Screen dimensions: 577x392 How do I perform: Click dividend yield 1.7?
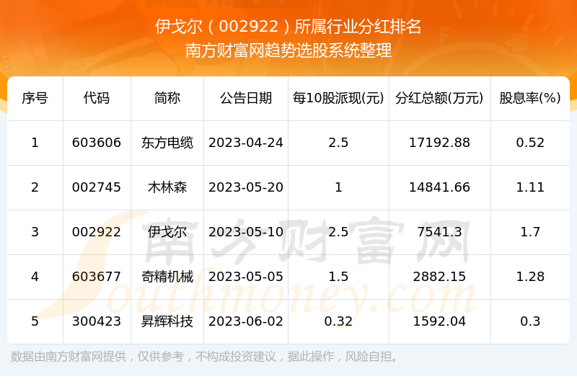click(530, 232)
